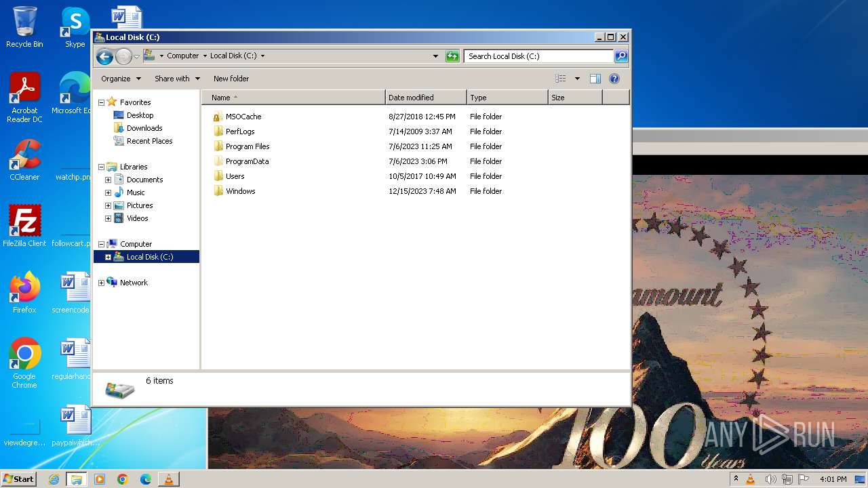Expand the Documents library node

(x=108, y=180)
